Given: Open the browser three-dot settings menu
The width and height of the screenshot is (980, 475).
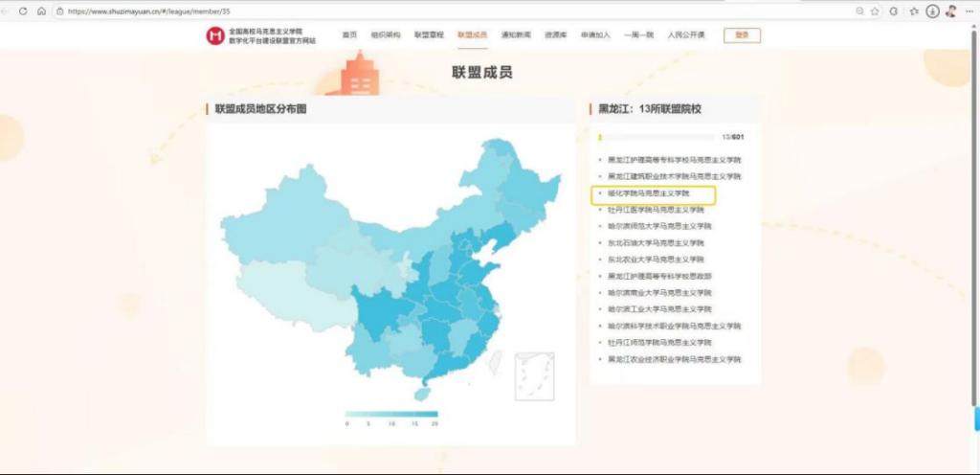Looking at the screenshot, I should (x=969, y=11).
